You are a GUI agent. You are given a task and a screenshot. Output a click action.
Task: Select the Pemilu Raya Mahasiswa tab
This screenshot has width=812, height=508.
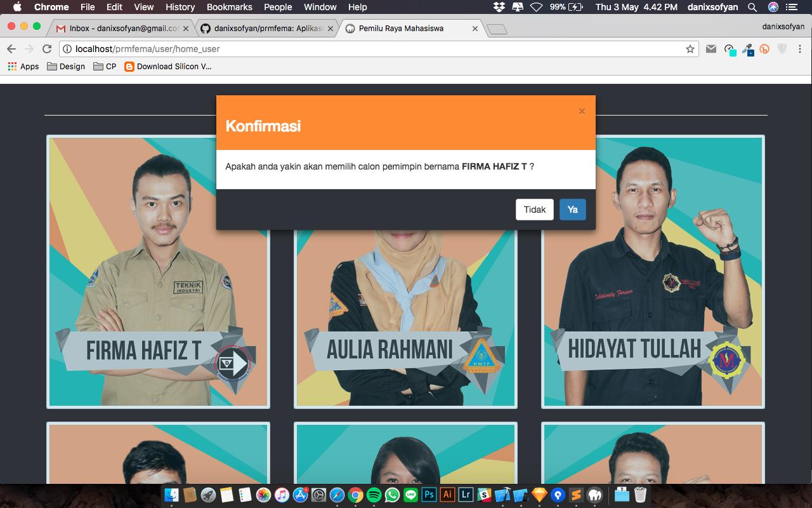tap(411, 29)
